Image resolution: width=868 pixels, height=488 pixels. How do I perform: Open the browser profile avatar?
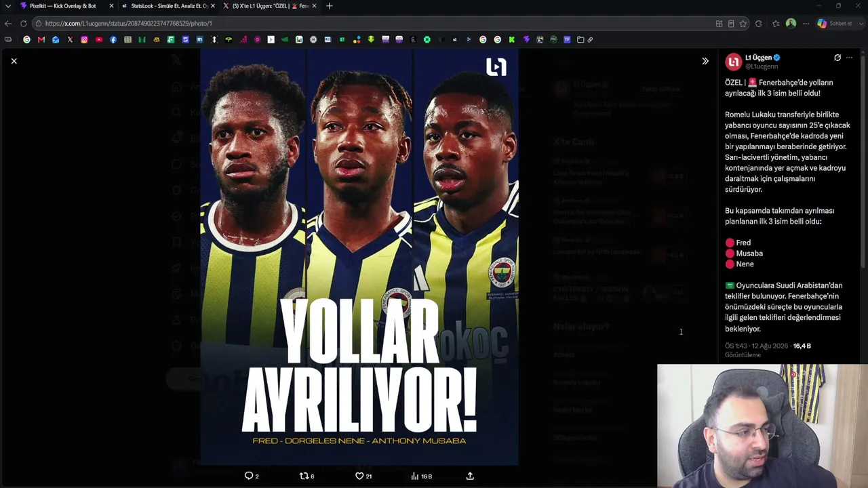791,23
